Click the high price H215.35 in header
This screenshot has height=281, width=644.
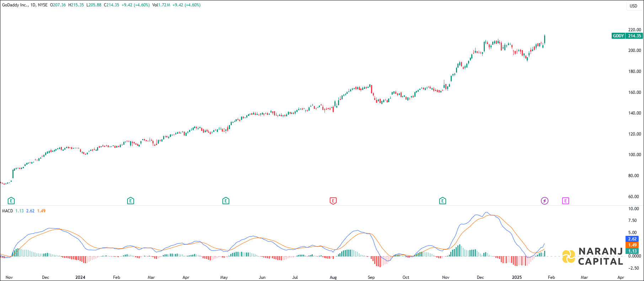tap(76, 5)
